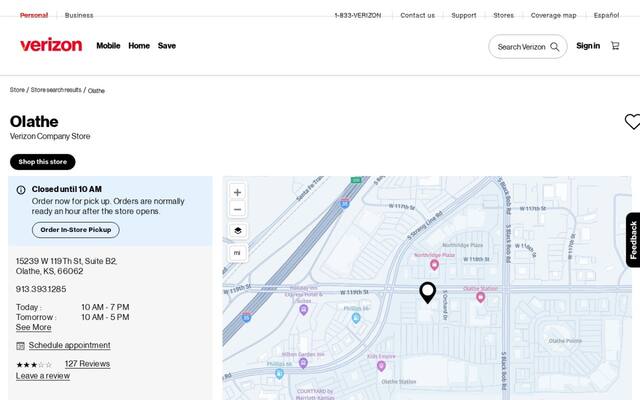This screenshot has width=640, height=400.
Task: Click the Interstate 35 shield near Santa Fe Trail
Action: click(x=344, y=203)
